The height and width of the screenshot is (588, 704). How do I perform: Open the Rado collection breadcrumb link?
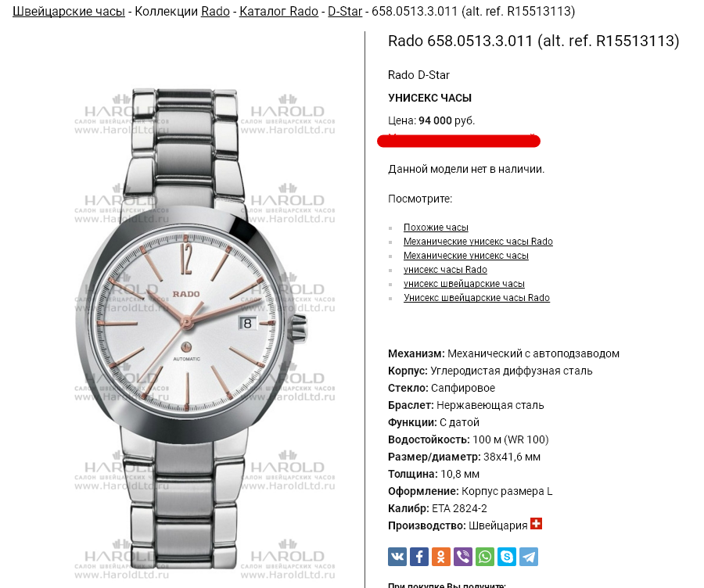tap(216, 11)
